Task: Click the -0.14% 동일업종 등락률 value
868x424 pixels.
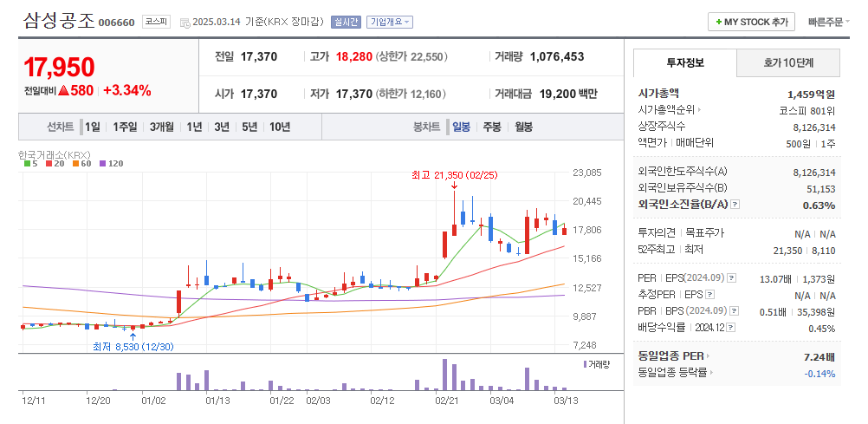Action: coord(819,374)
